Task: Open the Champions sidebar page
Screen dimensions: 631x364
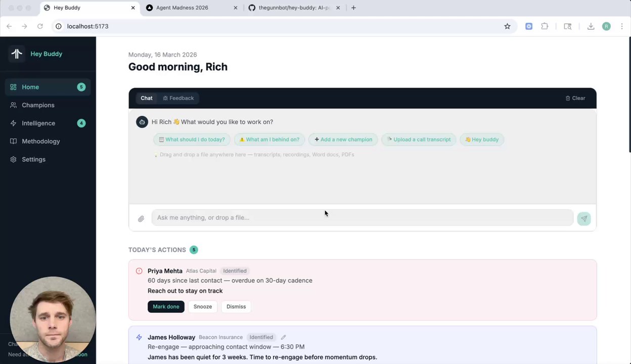Action: point(38,105)
